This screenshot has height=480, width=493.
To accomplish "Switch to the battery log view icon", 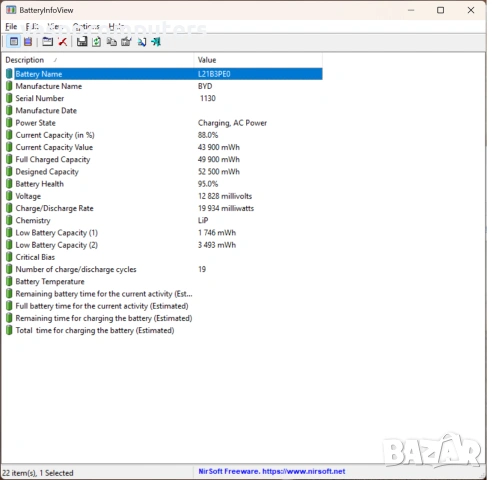I will (x=28, y=42).
